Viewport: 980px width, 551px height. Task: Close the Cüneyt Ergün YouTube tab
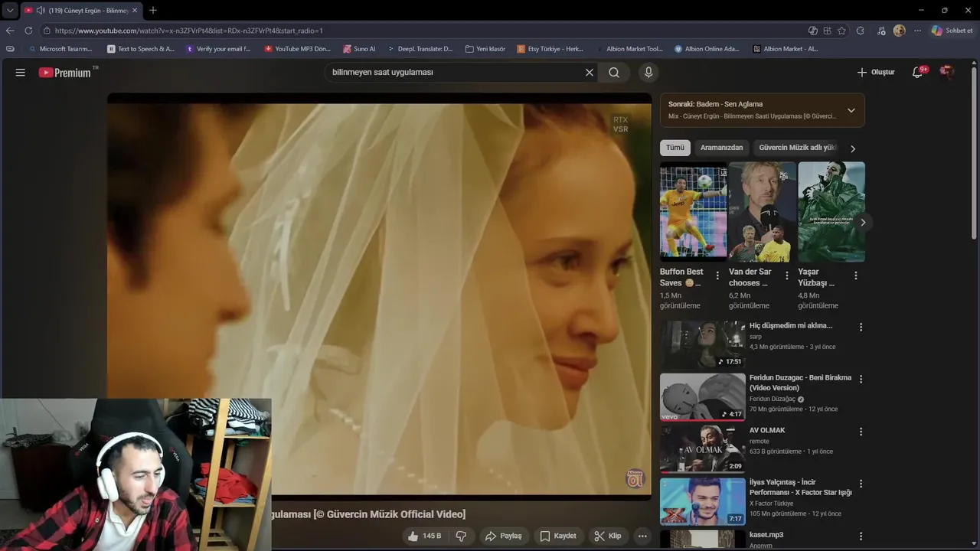click(135, 10)
